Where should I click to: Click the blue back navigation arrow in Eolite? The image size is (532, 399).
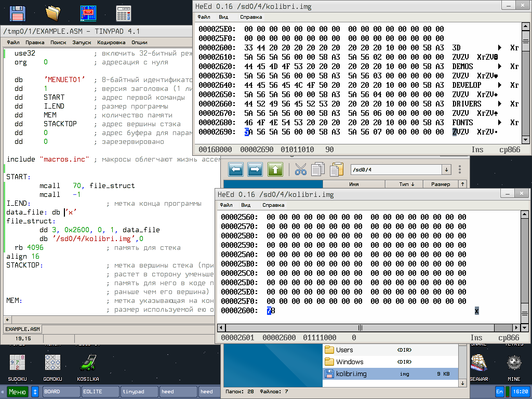[x=236, y=169]
